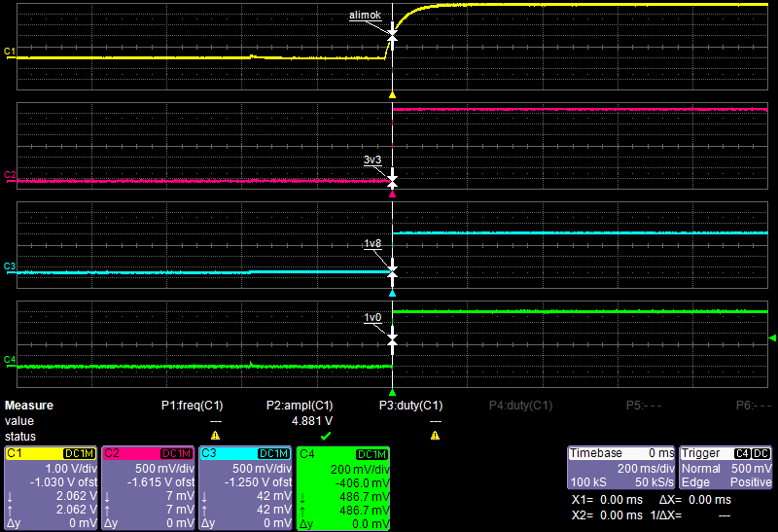Select the 1v0 trace label
Viewport: 778px width, 532px height.
372,317
